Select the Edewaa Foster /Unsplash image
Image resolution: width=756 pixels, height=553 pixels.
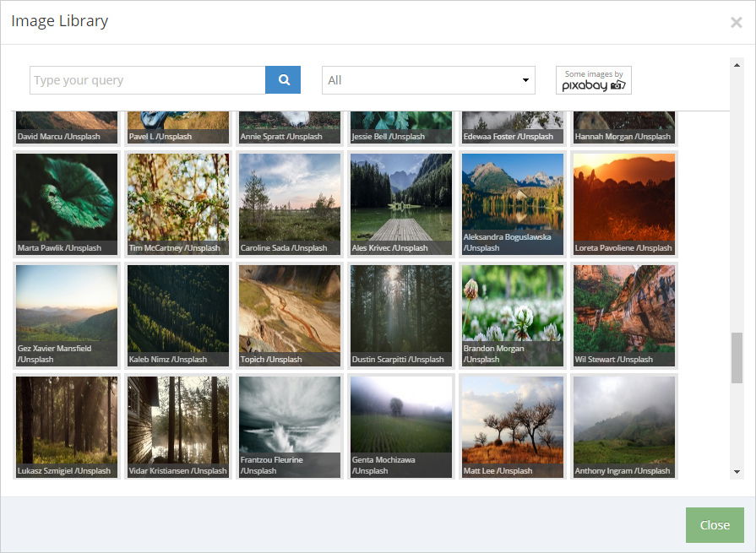click(x=513, y=127)
